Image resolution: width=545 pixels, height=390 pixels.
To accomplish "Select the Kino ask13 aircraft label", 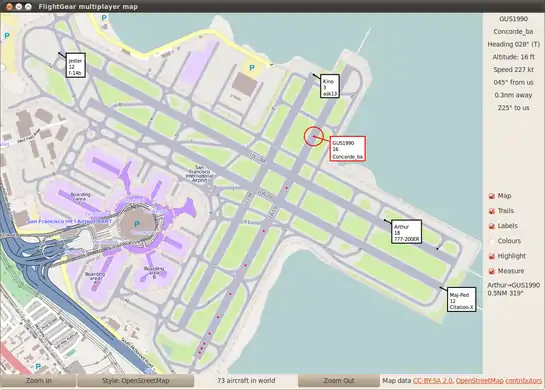I will 330,86.
